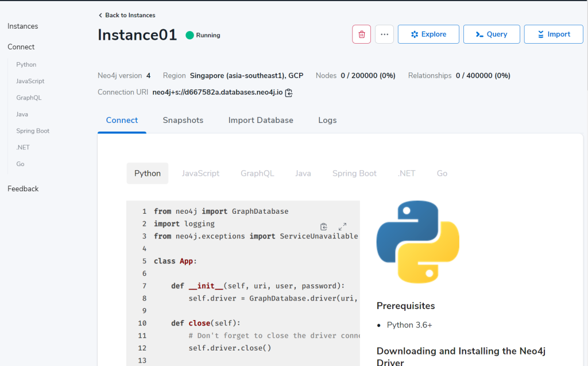
Task: Choose .NET in the sidebar
Action: coord(23,147)
